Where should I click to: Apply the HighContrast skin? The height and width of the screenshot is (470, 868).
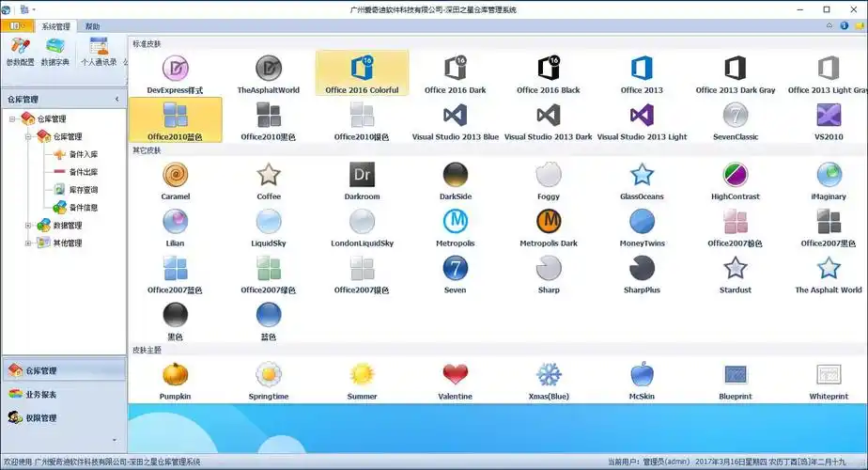pos(736,180)
